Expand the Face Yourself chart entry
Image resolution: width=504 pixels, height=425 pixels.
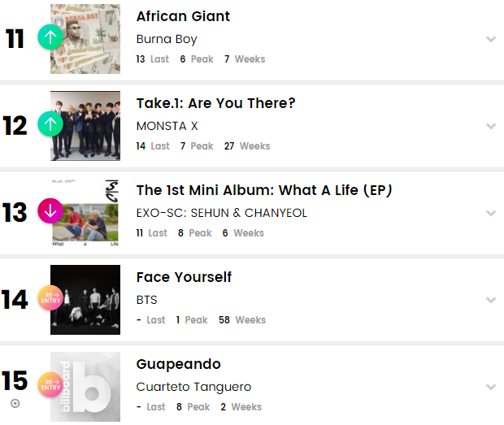490,300
